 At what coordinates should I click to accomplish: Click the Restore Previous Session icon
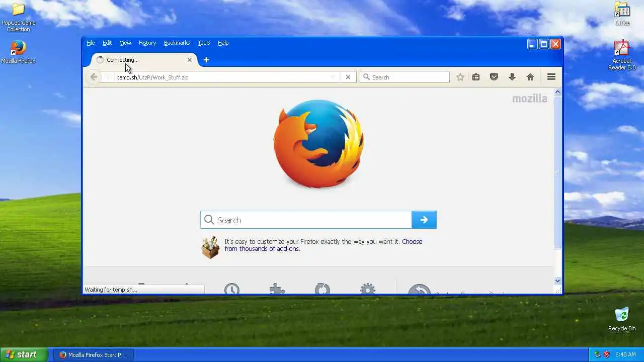click(420, 289)
